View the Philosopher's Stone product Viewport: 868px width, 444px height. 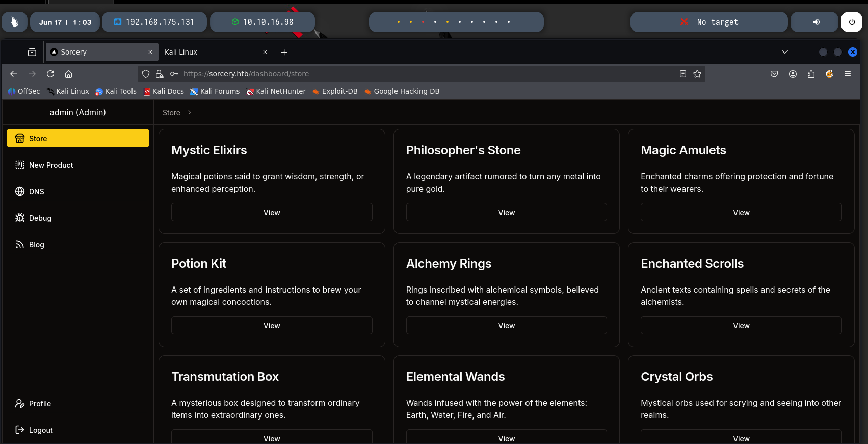(x=506, y=213)
